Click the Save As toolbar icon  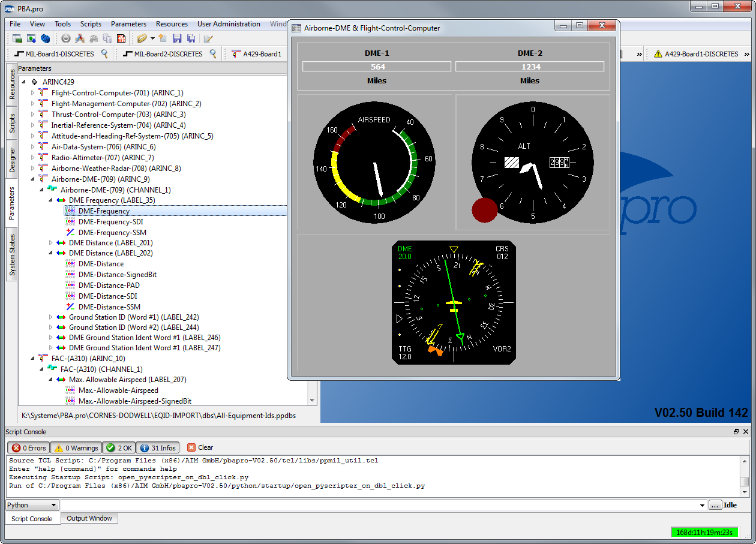click(192, 38)
